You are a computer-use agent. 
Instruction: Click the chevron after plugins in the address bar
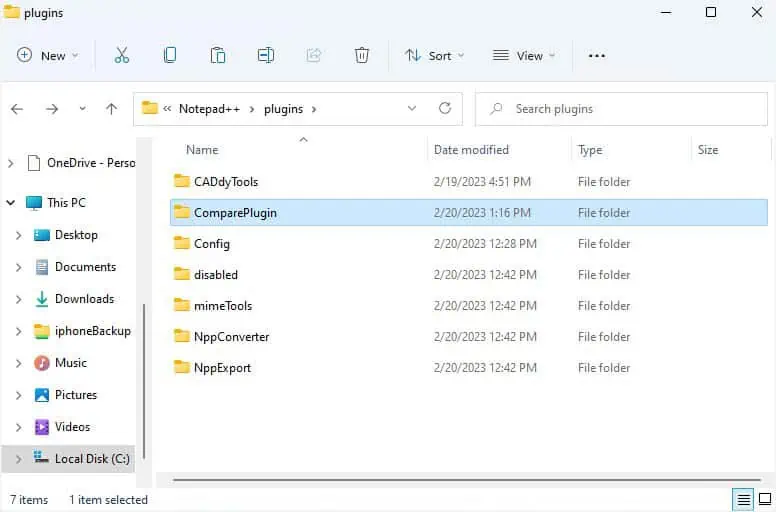click(314, 109)
